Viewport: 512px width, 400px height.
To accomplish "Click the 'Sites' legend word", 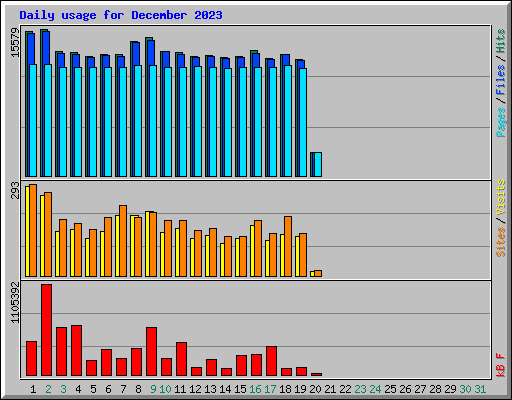I will coord(500,241).
